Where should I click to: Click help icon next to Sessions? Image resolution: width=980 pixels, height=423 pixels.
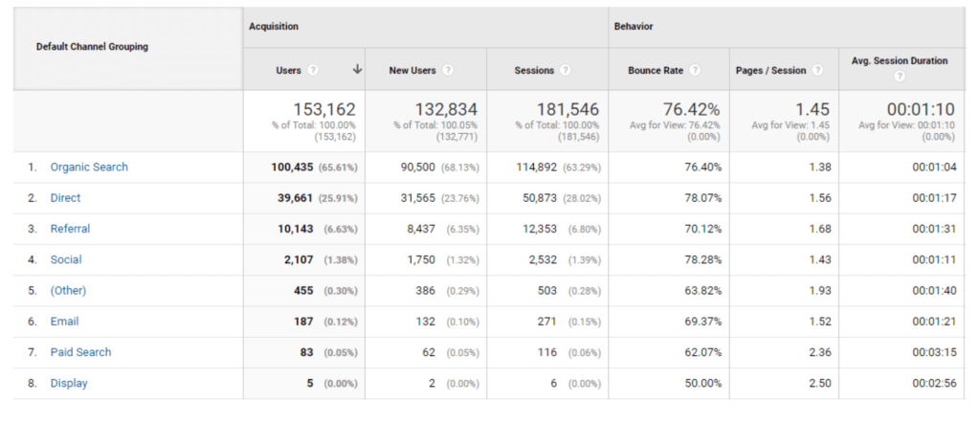click(566, 71)
